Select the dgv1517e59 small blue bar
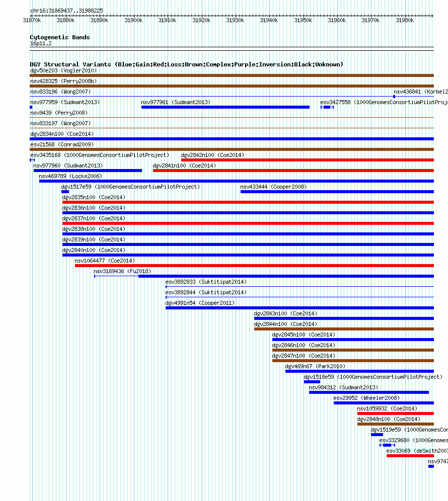This screenshot has height=501, width=448. (x=65, y=192)
